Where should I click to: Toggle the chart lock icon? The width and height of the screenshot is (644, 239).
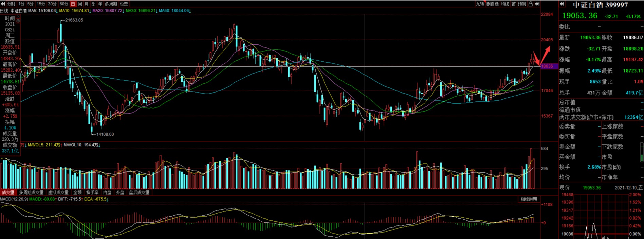click(x=530, y=4)
